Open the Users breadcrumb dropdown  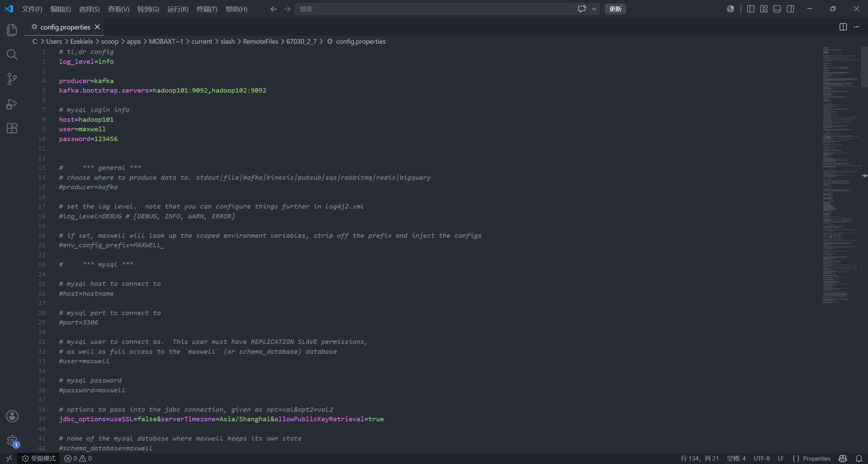click(x=54, y=41)
